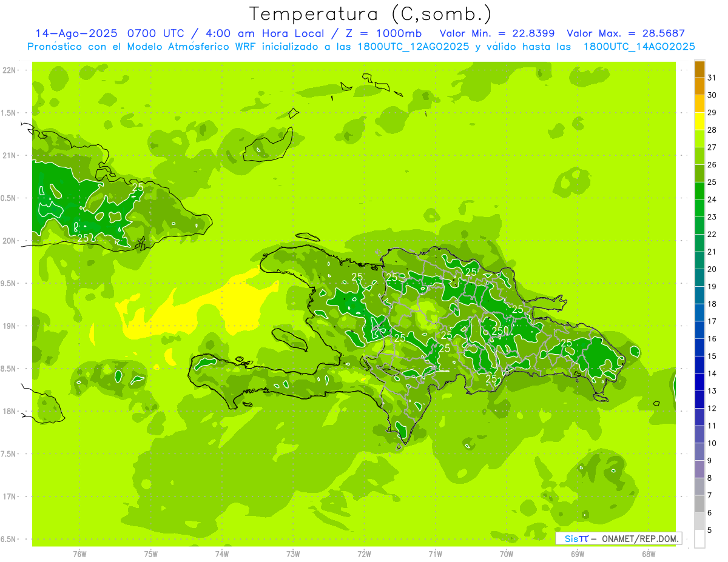
Task: Pick the blue legend swatch between 14 and 15
Action: [x=699, y=364]
